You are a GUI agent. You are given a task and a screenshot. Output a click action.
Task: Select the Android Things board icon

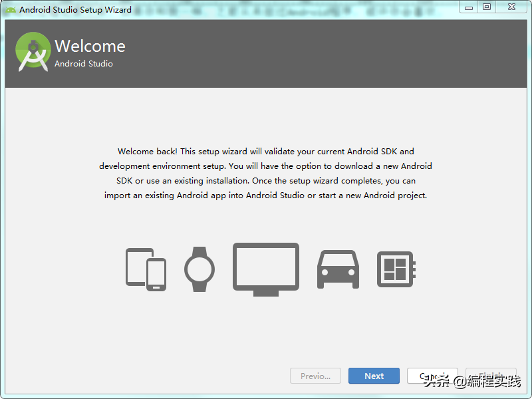396,269
